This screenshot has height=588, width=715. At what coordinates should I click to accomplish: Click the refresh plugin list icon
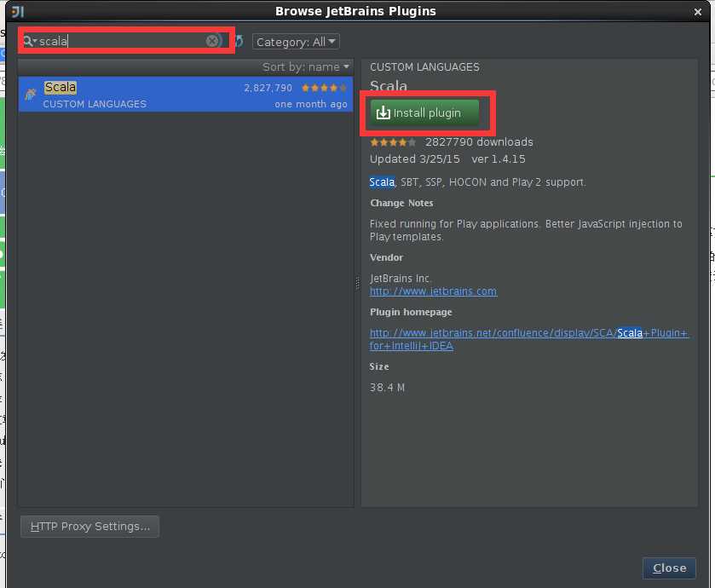pos(239,42)
